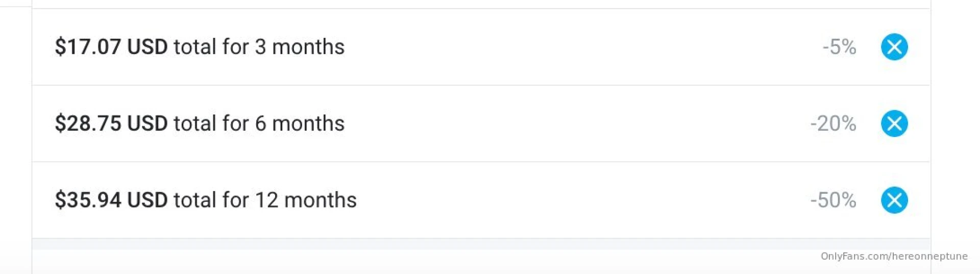Click the -20% discount label
Screen dimensions: 980x274
tap(833, 124)
